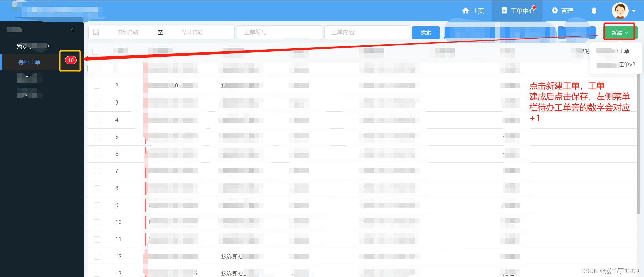Check the checkbox for row 9
The height and width of the screenshot is (277, 644).
97,205
